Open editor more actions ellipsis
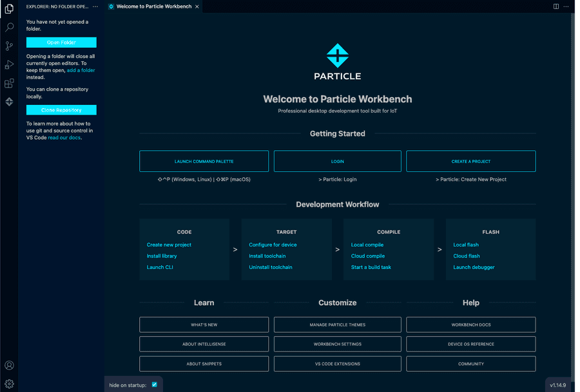Image resolution: width=580 pixels, height=392 pixels. point(566,6)
